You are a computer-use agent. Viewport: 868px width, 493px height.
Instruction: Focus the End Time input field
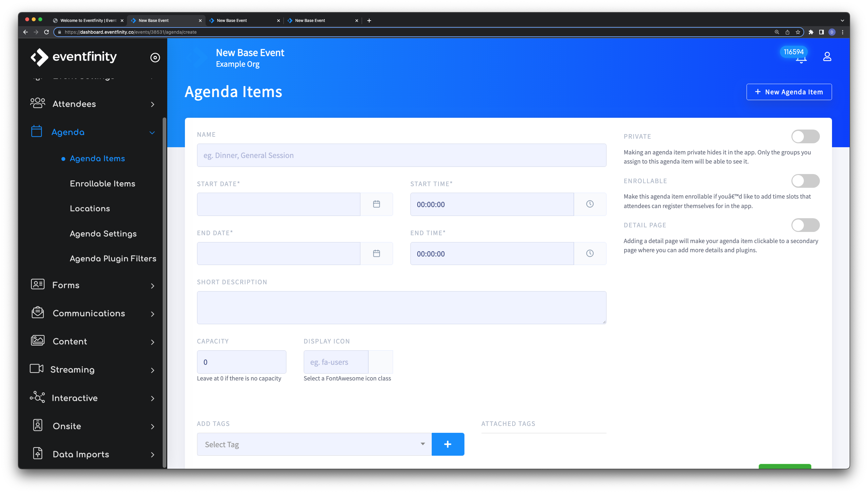[492, 254]
